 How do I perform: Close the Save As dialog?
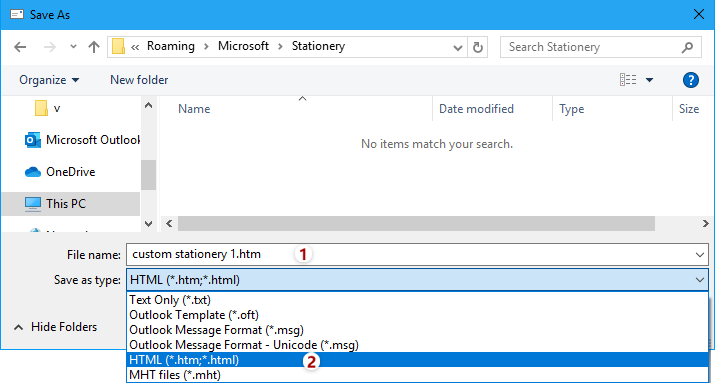(x=698, y=14)
